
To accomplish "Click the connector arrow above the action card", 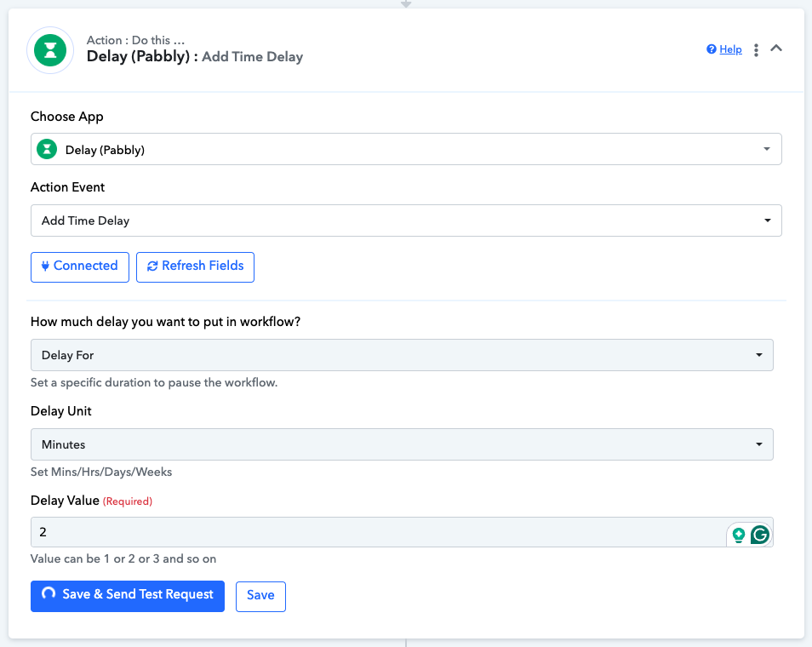I will [406, 3].
